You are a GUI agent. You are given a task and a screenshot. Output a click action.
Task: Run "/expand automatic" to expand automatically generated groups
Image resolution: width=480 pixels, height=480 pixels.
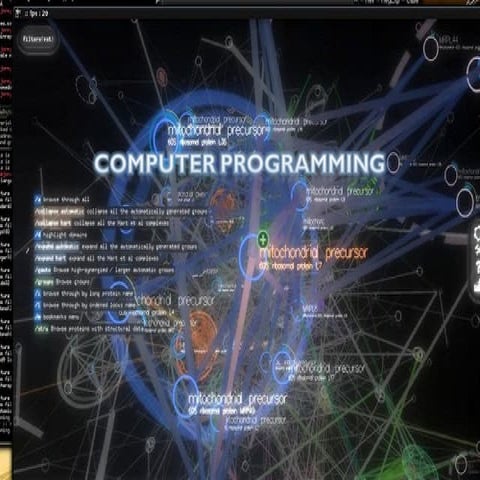point(116,247)
